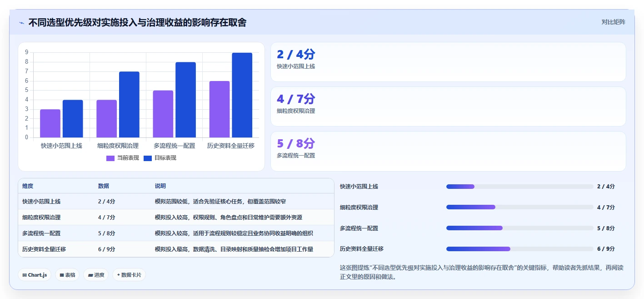Click the 2 / 4分 table cell
Viewport: 644px width, 299px height.
pyautogui.click(x=106, y=201)
